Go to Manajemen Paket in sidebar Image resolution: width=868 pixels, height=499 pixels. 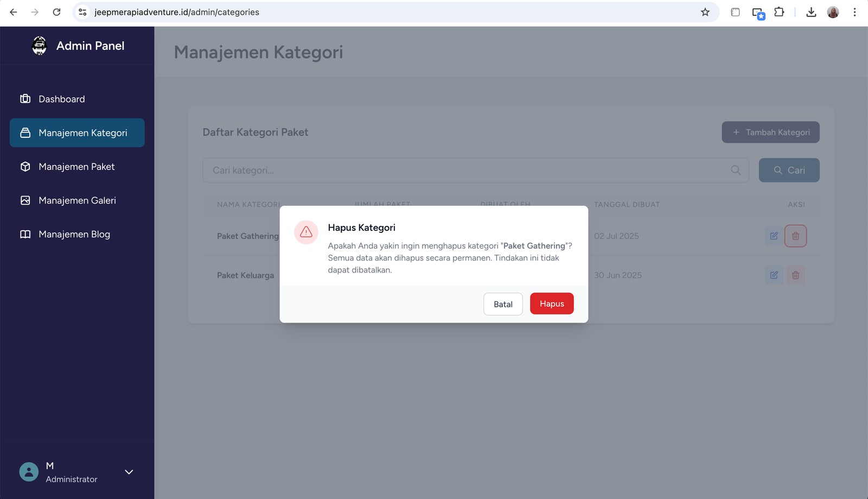coord(76,167)
